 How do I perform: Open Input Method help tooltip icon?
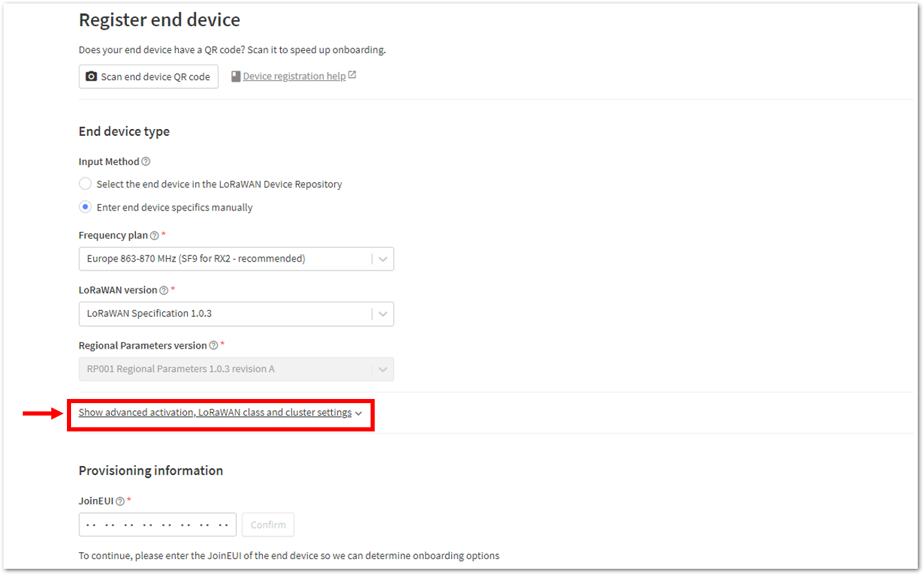pos(146,162)
